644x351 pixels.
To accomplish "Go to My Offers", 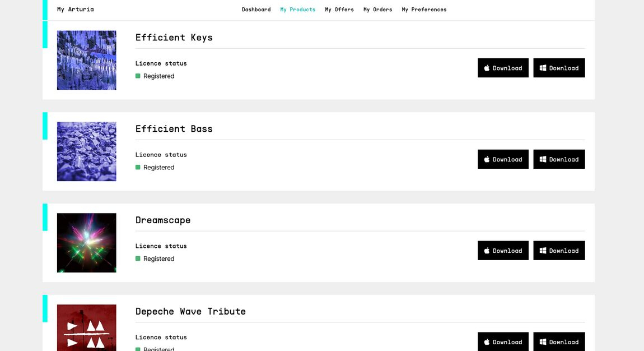I will (339, 10).
